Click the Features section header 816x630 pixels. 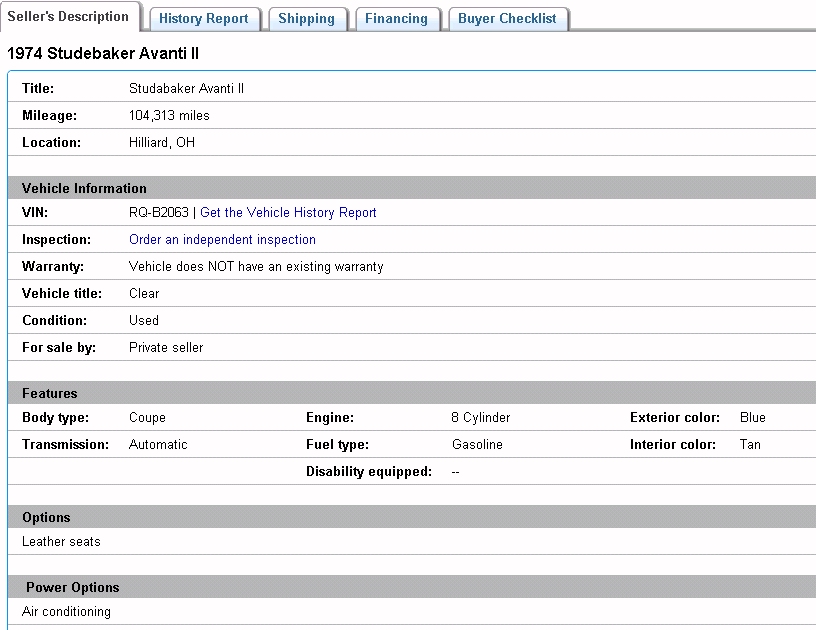(x=50, y=393)
